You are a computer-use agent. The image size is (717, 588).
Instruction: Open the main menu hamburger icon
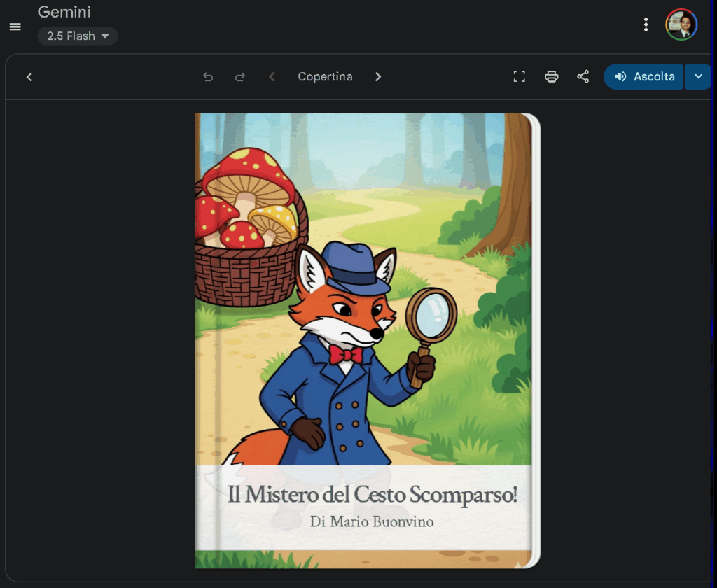[15, 27]
